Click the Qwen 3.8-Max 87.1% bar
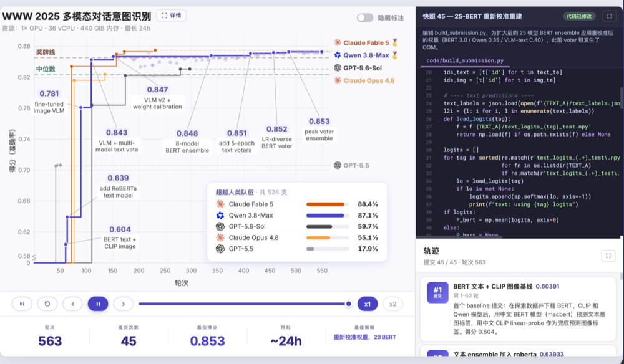624x364 pixels. [x=328, y=216]
